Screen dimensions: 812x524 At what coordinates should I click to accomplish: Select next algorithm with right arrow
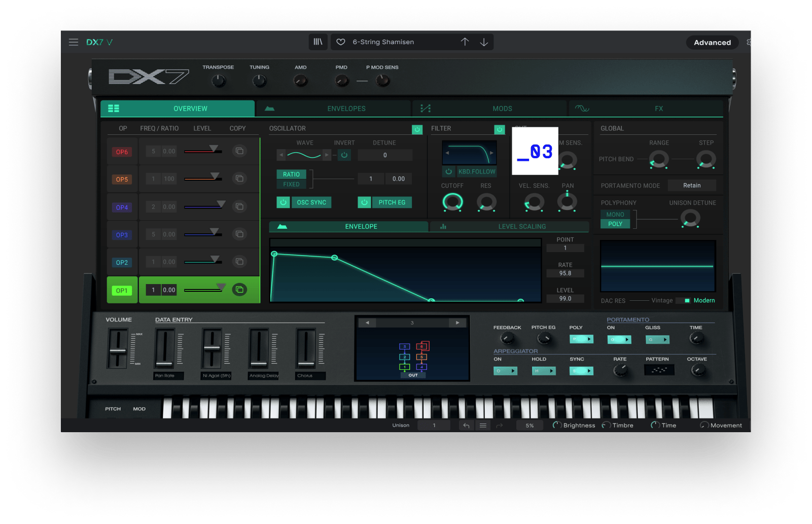(457, 323)
